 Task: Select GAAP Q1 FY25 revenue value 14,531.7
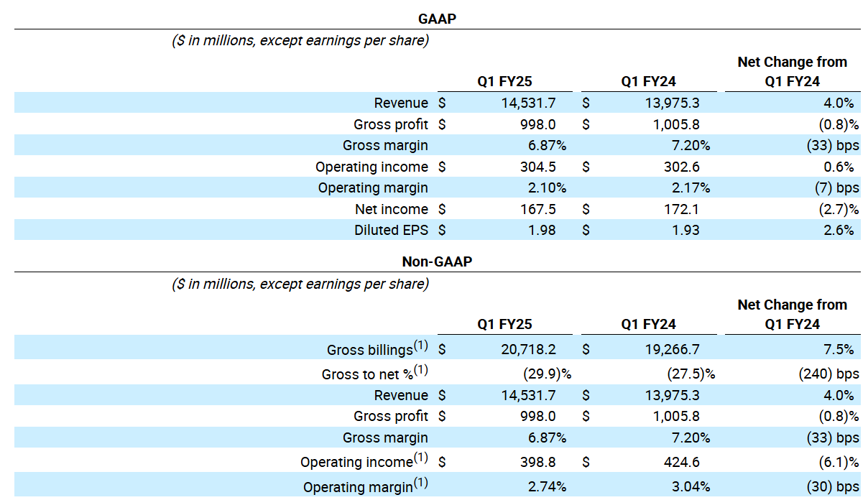tap(528, 103)
